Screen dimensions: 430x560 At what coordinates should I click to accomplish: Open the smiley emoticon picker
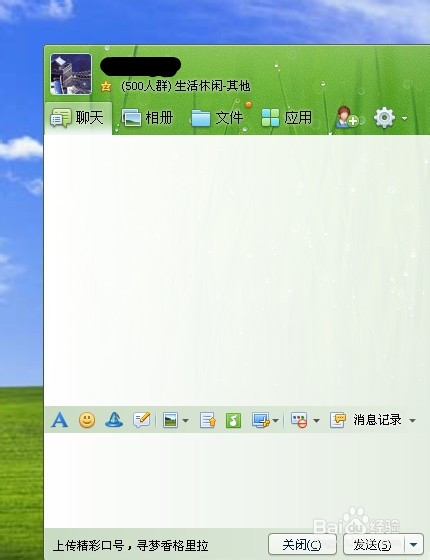[x=87, y=420]
